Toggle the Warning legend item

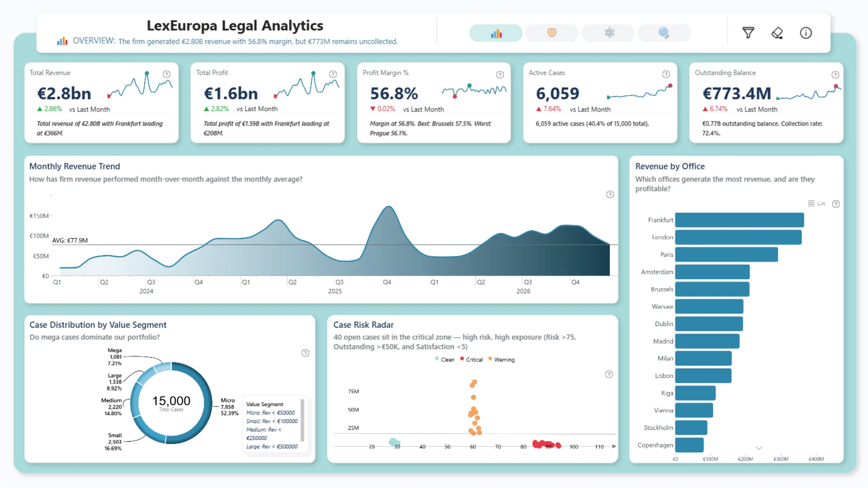(x=501, y=360)
